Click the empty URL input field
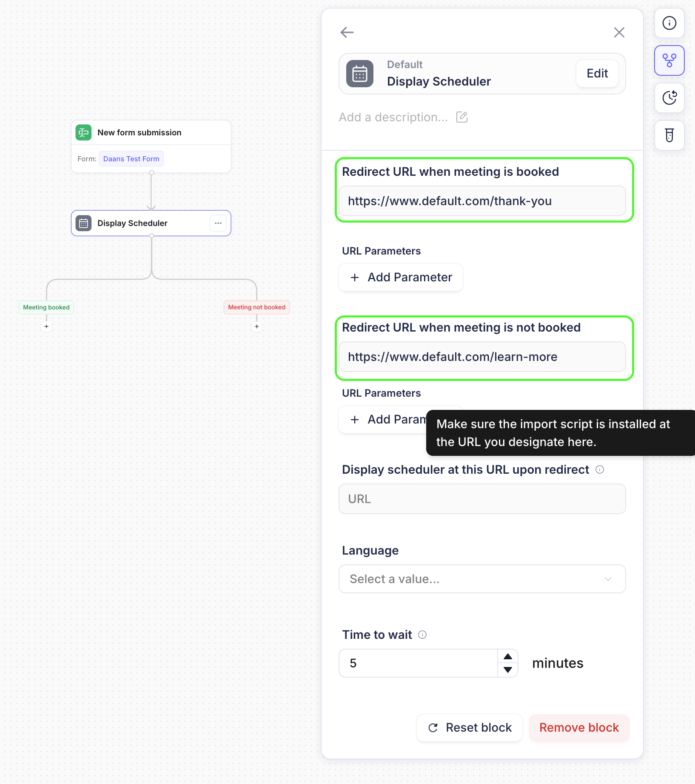 click(x=482, y=499)
